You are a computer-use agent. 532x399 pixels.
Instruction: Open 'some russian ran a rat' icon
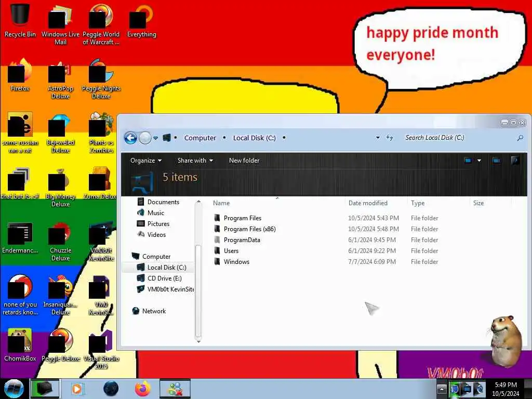click(20, 133)
